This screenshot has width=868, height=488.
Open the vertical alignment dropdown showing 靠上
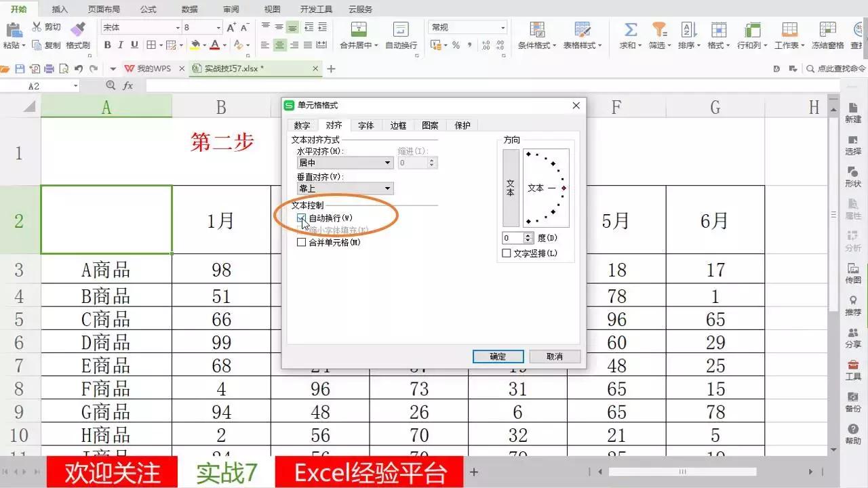[387, 188]
